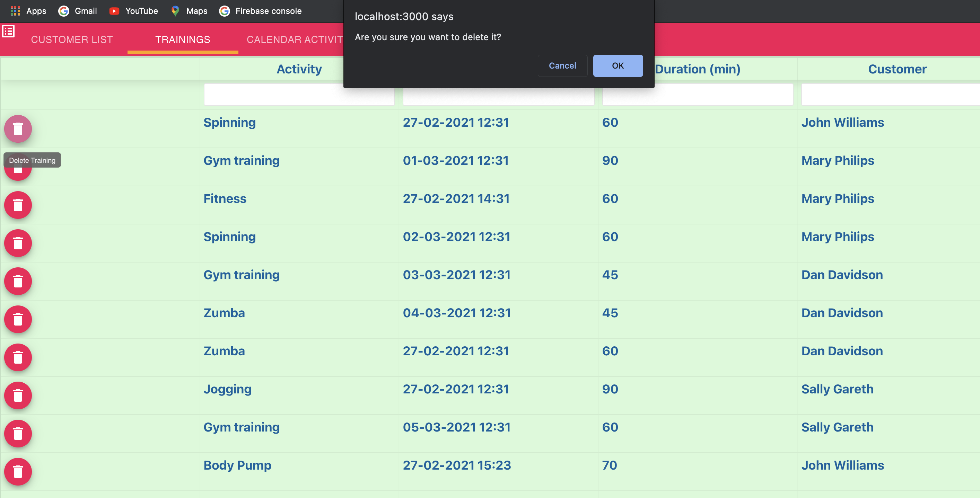Viewport: 980px width, 498px height.
Task: Delete Sally Gareth's Gym training row
Action: [x=18, y=433]
